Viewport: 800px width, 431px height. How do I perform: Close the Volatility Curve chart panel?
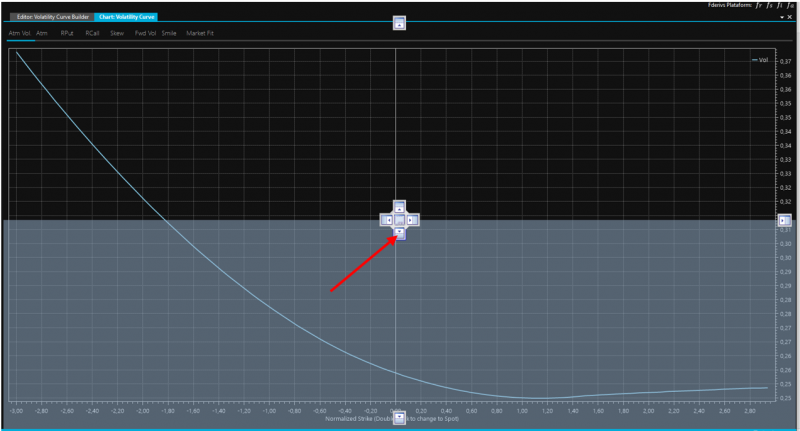(790, 17)
